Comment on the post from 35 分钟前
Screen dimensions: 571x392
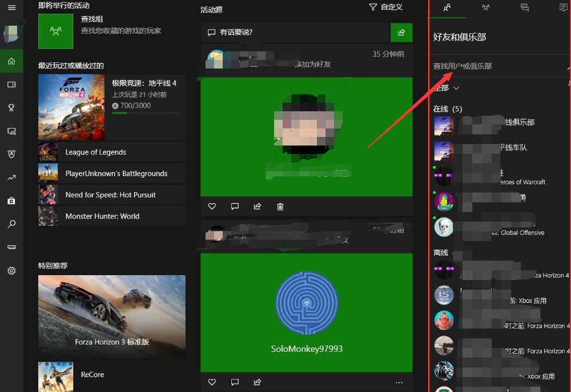click(x=235, y=207)
